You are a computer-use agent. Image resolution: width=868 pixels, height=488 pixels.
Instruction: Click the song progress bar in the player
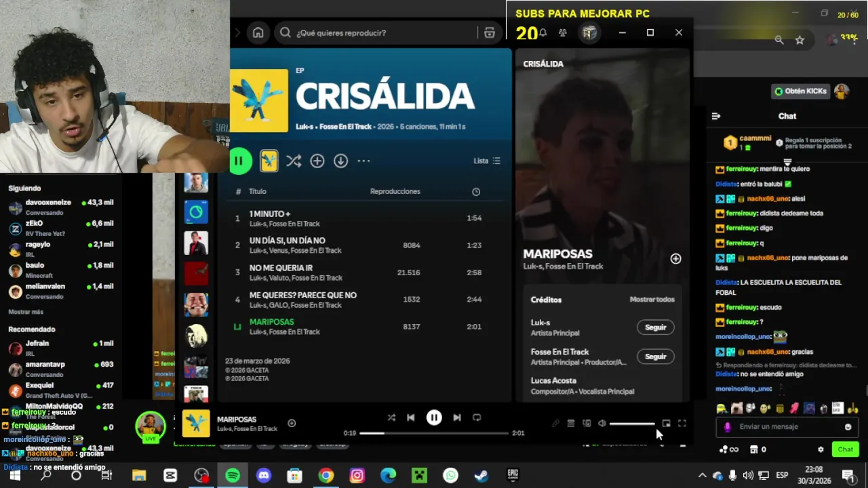434,433
